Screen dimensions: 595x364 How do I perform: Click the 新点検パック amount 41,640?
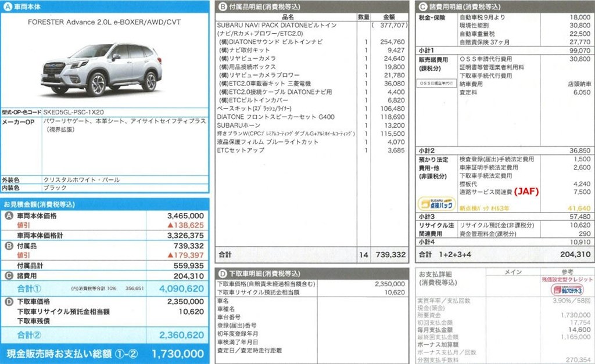tap(579, 208)
